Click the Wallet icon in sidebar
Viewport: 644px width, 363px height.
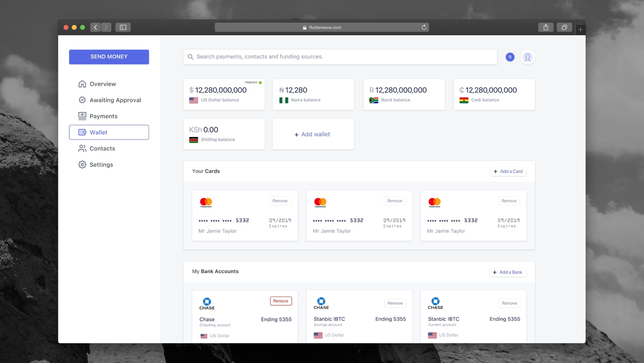click(82, 132)
